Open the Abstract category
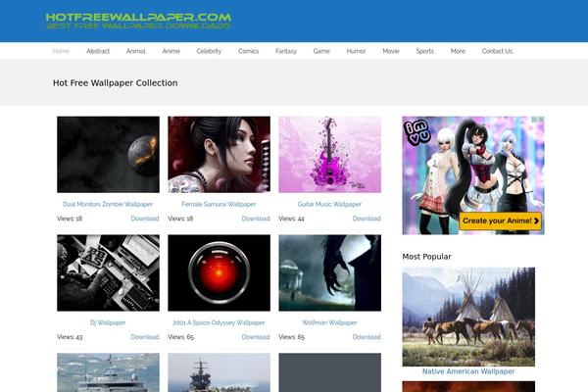This screenshot has height=392, width=588. (98, 51)
